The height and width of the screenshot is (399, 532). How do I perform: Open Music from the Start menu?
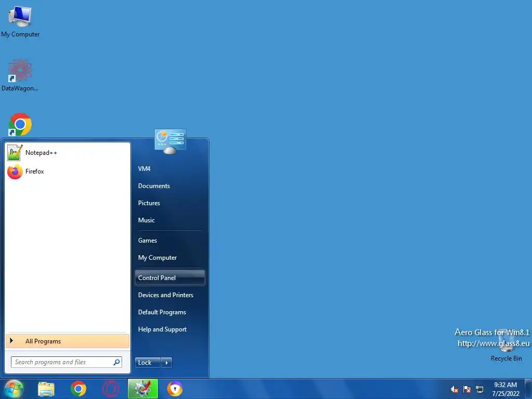pyautogui.click(x=170, y=220)
